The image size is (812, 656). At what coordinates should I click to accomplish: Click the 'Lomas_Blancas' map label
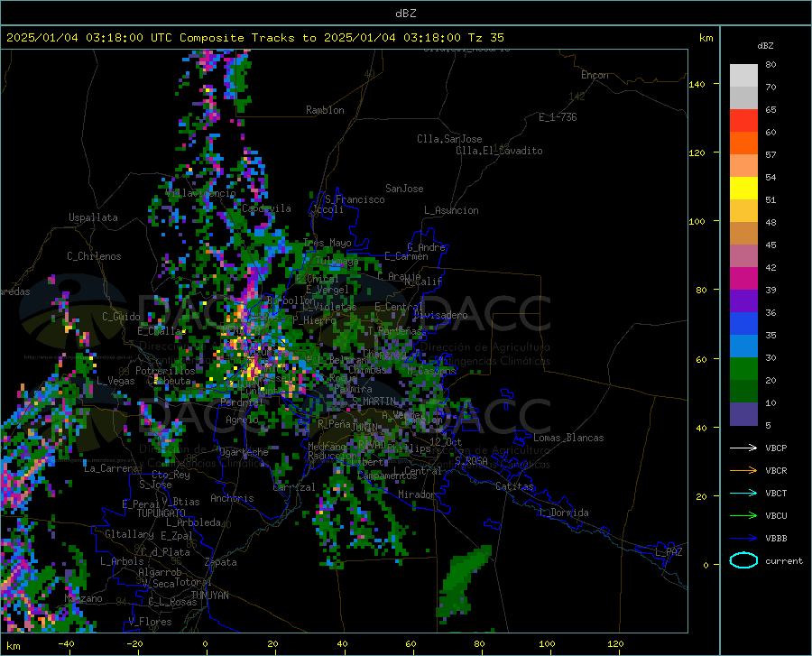coord(568,438)
